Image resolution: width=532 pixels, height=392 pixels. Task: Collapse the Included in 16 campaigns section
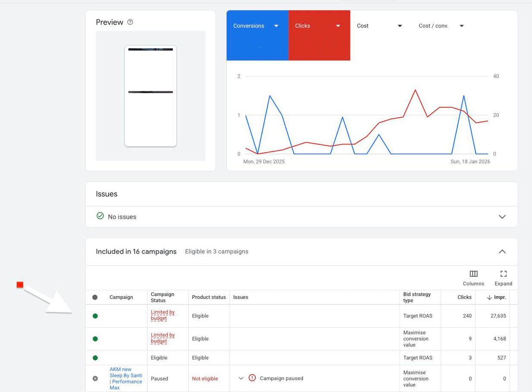point(502,251)
